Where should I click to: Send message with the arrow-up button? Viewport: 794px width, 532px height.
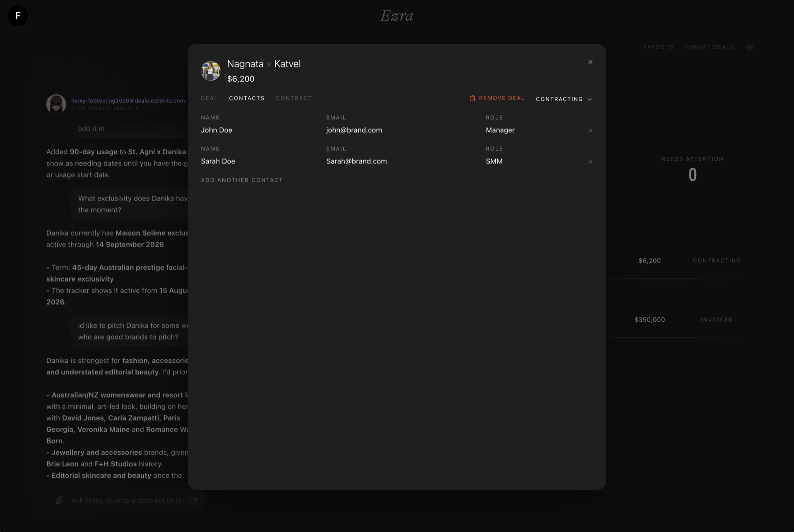pyautogui.click(x=195, y=500)
